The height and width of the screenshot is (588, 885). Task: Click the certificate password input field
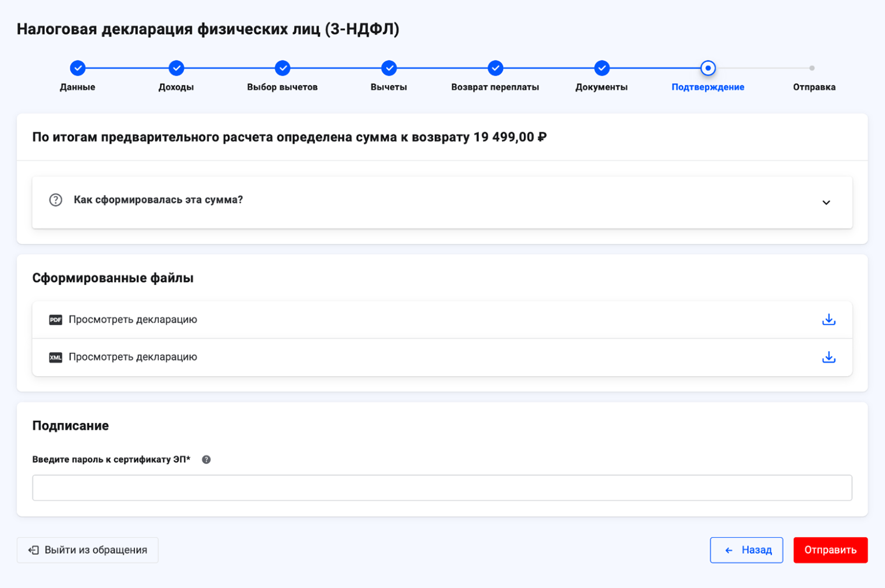(x=442, y=487)
